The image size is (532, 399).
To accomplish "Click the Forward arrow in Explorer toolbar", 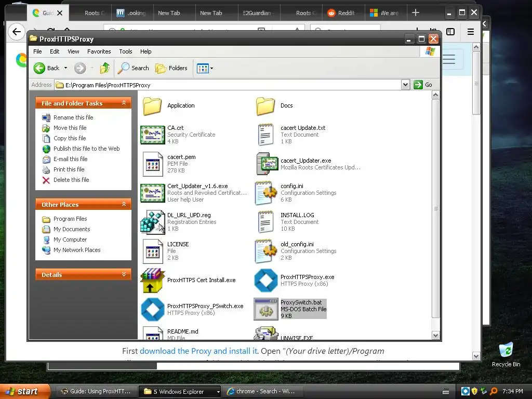I will 80,68.
